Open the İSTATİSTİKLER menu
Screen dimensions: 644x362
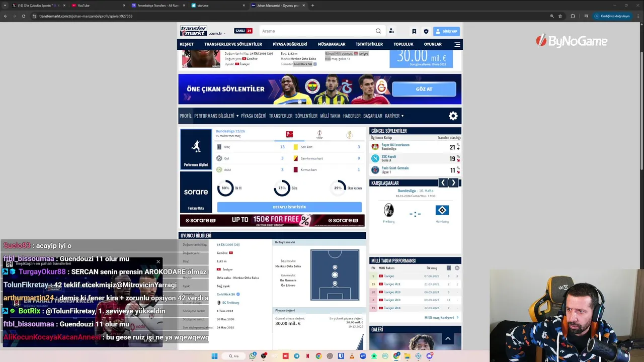coord(369,44)
